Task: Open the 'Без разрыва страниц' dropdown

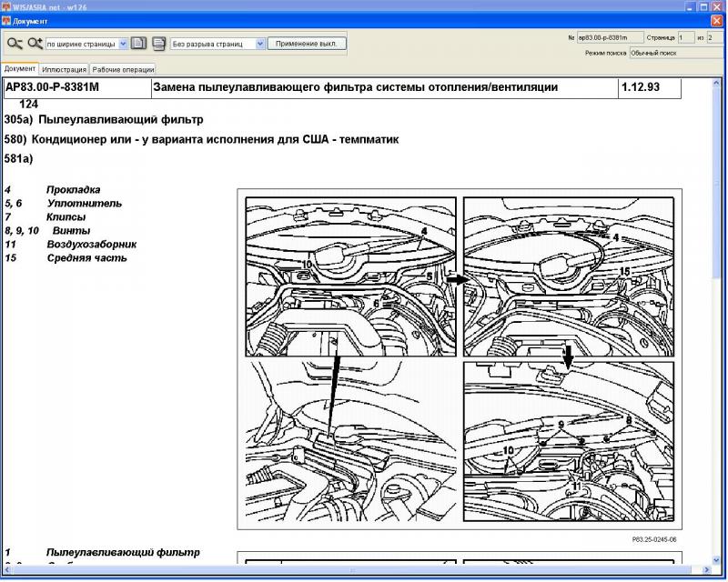Action: click(260, 44)
